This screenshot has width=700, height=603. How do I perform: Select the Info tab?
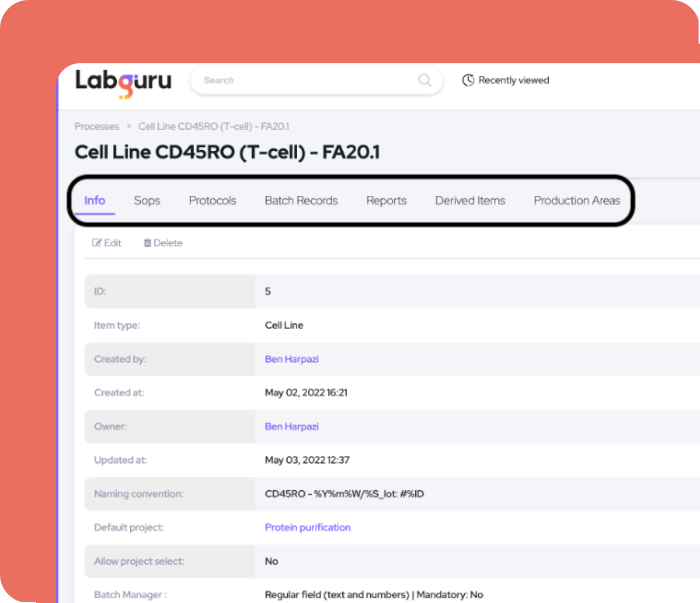pos(95,200)
